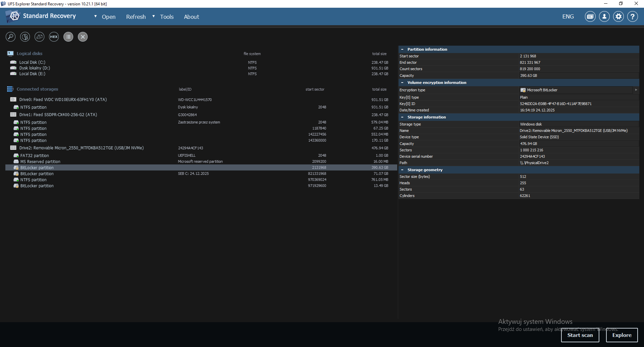644x347 pixels.
Task: Select the NTFS partition at start sector 1187840
Action: [x=201, y=129]
